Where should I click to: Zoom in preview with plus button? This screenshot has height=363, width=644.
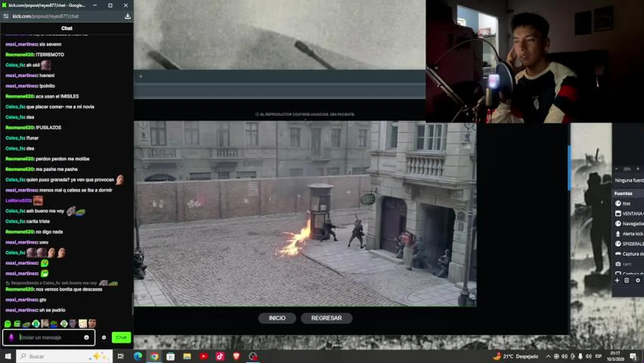638,169
